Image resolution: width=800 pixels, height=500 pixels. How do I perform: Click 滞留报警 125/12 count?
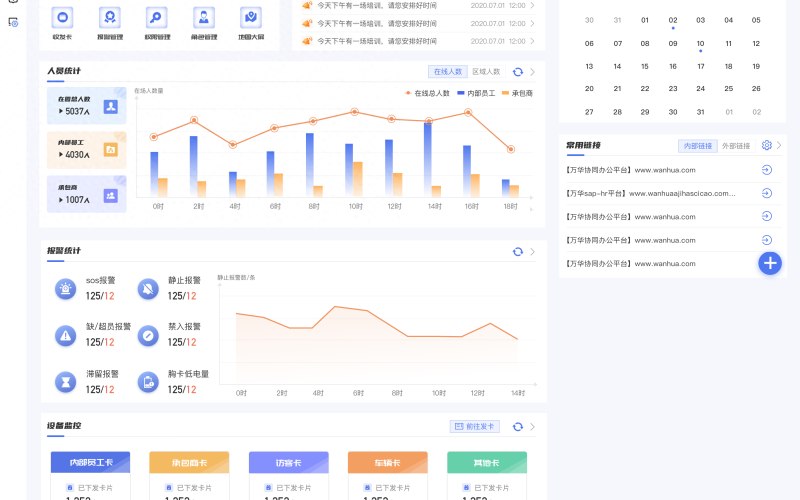click(100, 389)
